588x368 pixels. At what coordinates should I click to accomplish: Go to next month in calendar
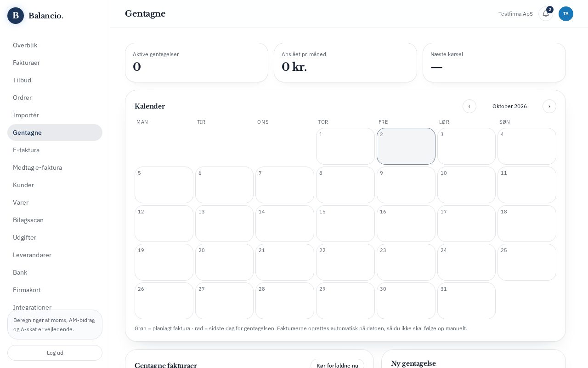pos(549,106)
